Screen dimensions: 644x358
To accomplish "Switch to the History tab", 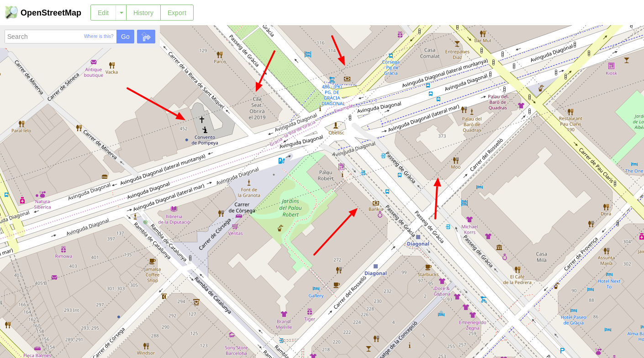I will [143, 13].
